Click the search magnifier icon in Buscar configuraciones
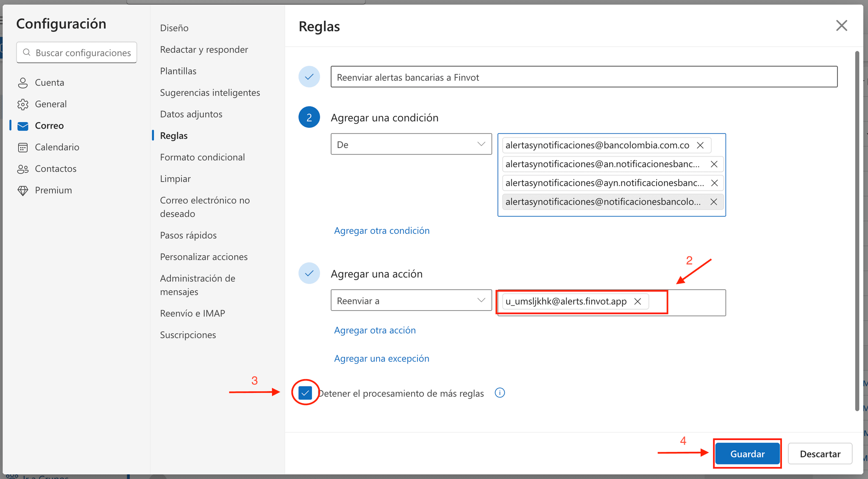 [27, 52]
